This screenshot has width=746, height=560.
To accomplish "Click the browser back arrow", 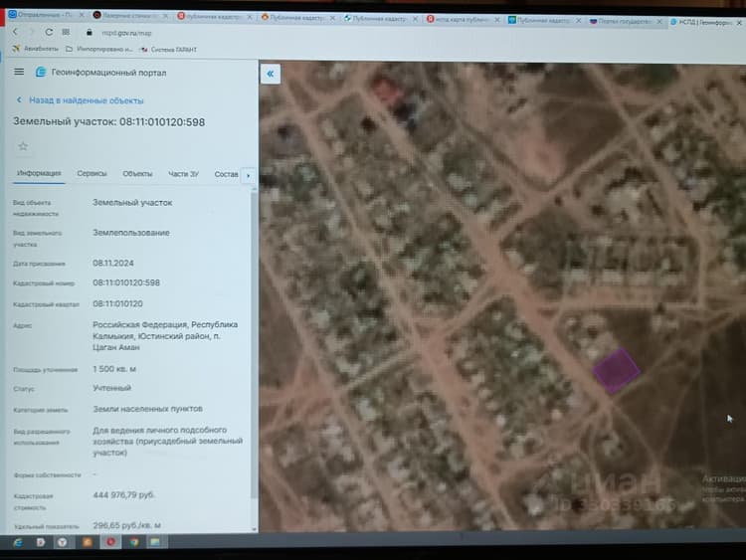I will [15, 32].
